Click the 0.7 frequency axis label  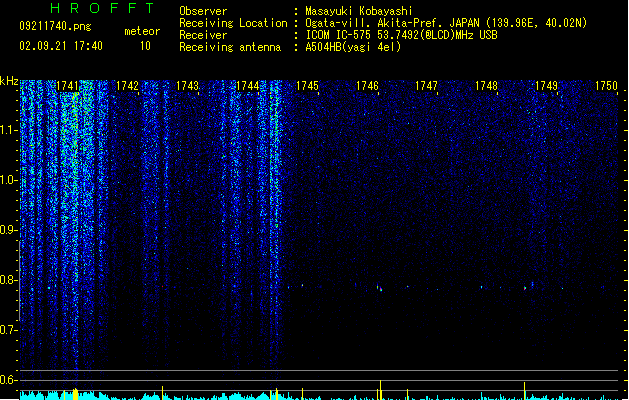point(8,330)
